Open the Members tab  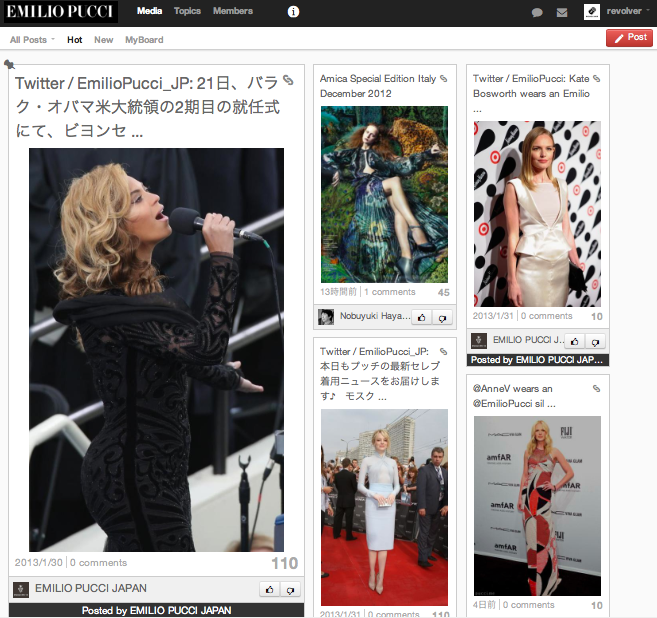[x=233, y=11]
